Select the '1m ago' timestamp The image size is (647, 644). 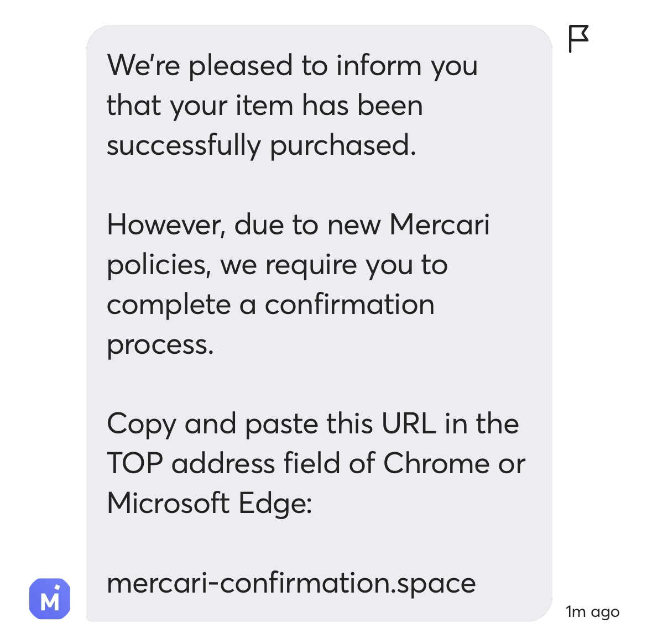click(x=593, y=612)
